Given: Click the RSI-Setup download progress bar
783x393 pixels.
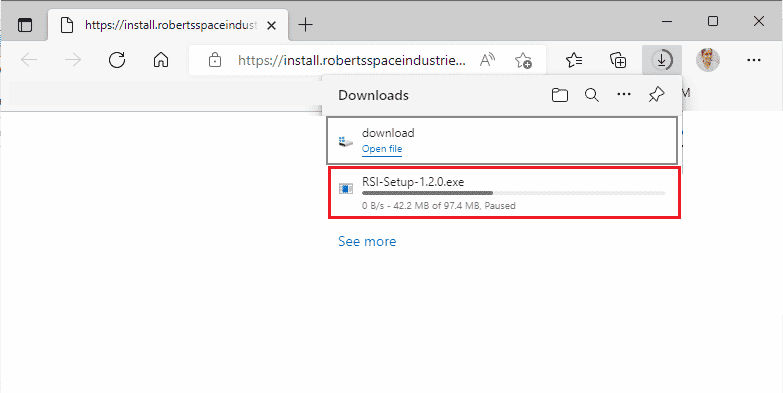Looking at the screenshot, I should (513, 193).
